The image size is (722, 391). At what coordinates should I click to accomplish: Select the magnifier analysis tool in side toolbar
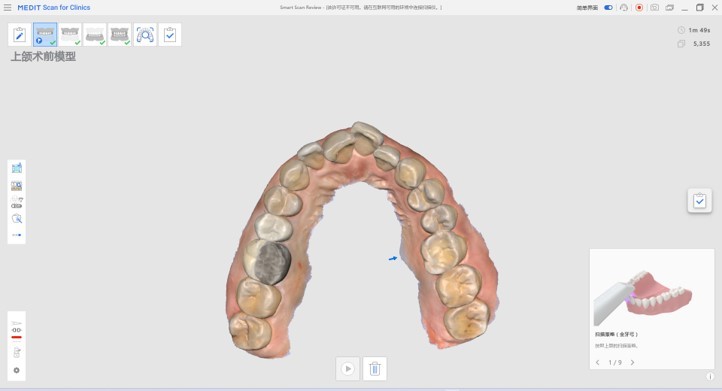click(x=17, y=218)
